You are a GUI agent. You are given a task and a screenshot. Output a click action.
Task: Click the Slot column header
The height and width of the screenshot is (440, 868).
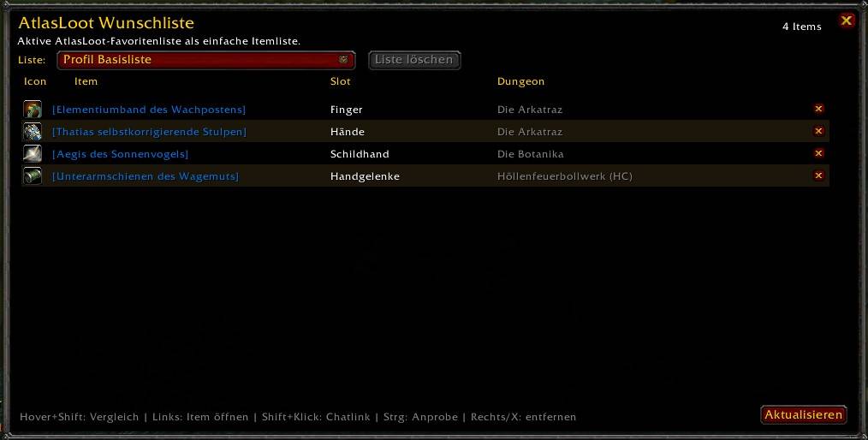click(341, 81)
